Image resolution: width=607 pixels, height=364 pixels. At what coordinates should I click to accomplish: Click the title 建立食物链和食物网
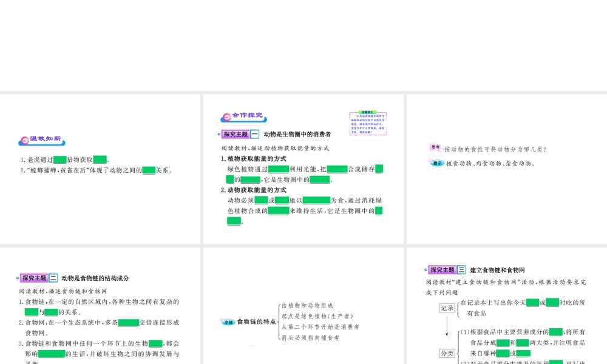tap(498, 270)
